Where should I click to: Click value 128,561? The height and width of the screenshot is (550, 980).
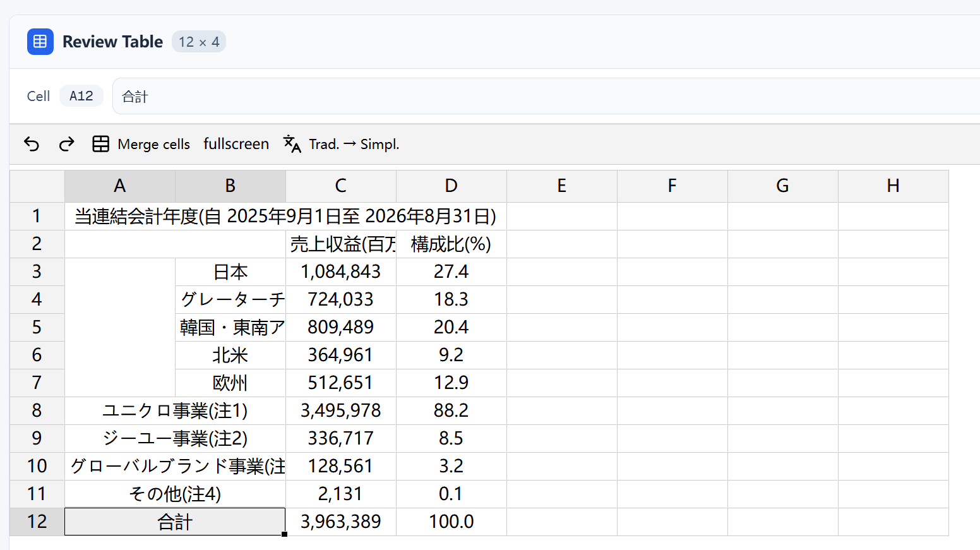[x=341, y=466]
